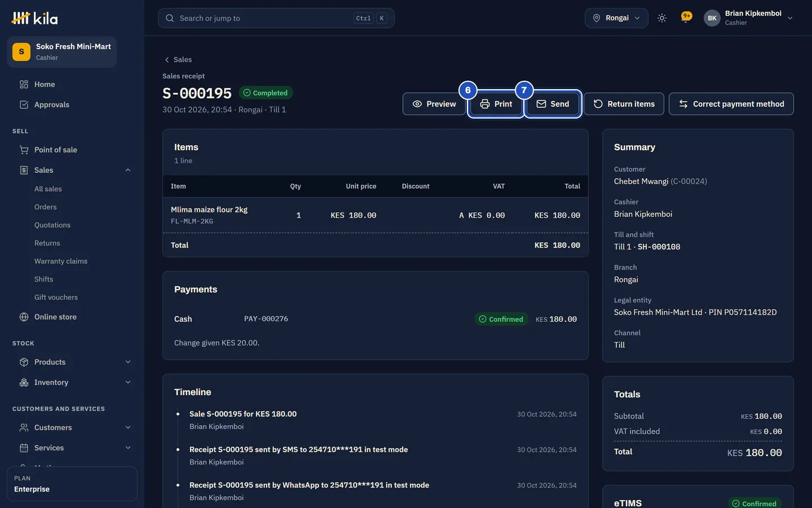Click the search magnifier icon

click(x=170, y=18)
